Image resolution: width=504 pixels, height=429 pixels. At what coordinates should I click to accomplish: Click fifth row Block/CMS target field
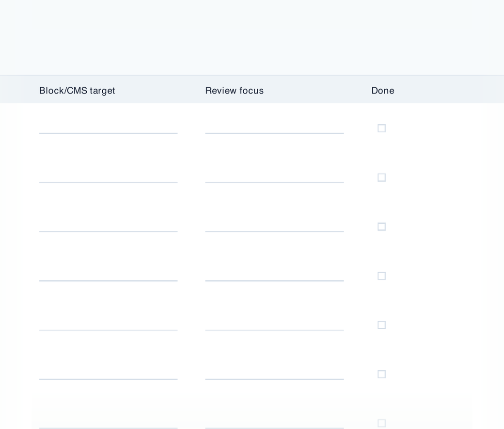[109, 325]
